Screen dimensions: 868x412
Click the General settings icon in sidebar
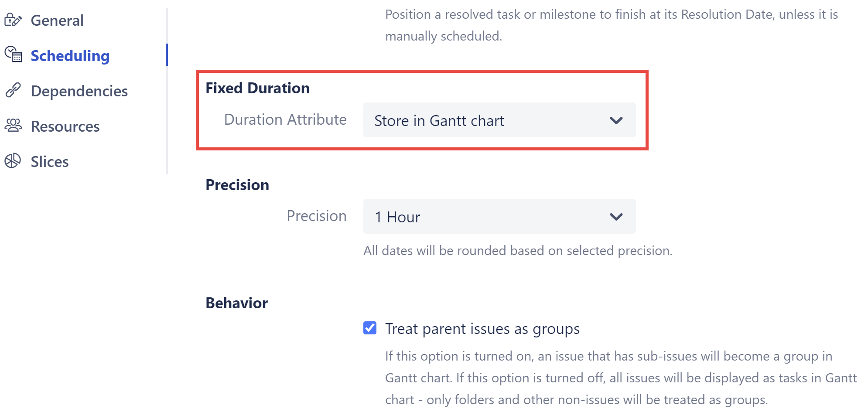pos(13,20)
